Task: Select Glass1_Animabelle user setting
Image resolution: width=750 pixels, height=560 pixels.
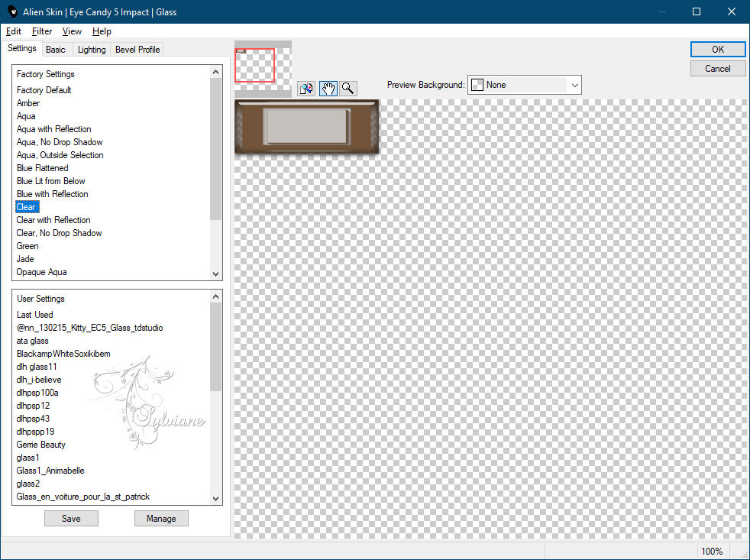Action: 50,471
